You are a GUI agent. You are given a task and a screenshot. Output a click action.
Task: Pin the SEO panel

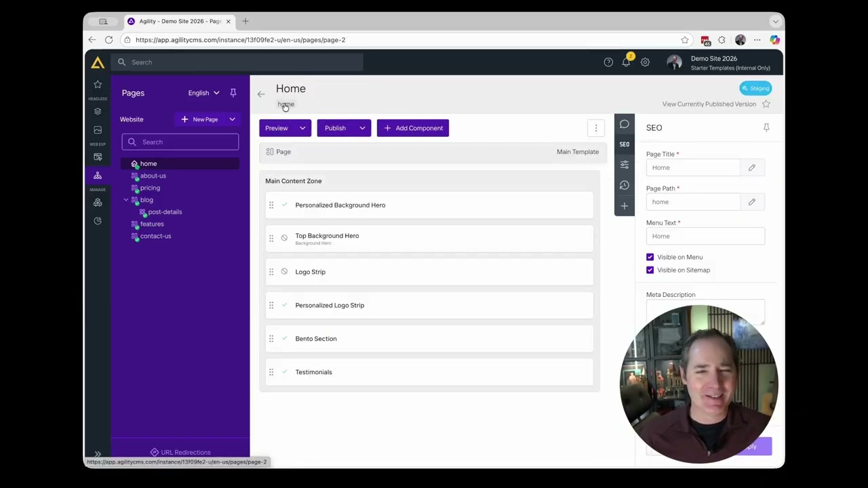coord(766,127)
